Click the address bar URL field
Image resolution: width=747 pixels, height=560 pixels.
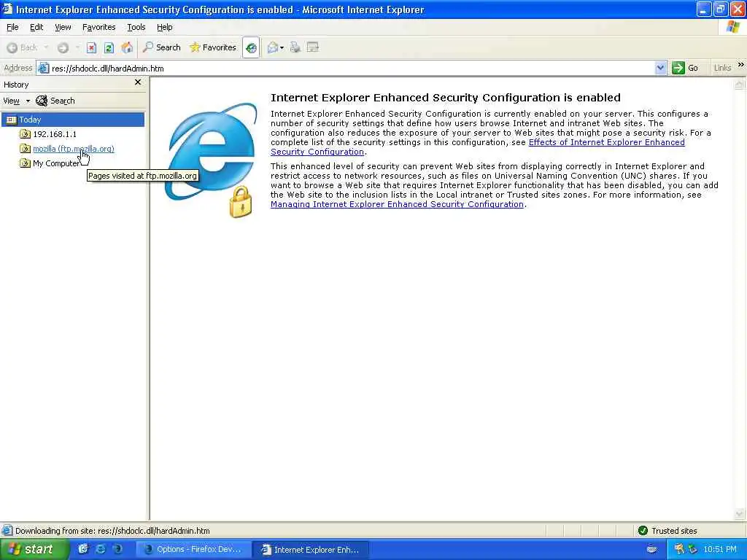[x=352, y=68]
